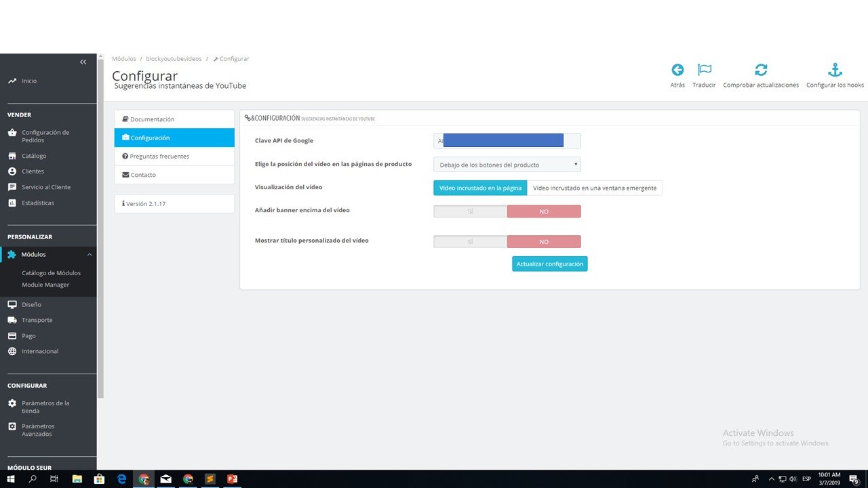
Task: Open the Documentación tab
Action: [x=174, y=119]
